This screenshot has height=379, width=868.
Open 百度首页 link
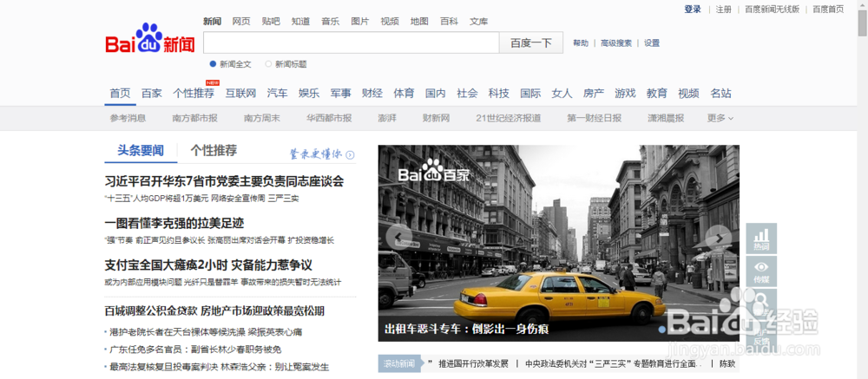tap(828, 9)
